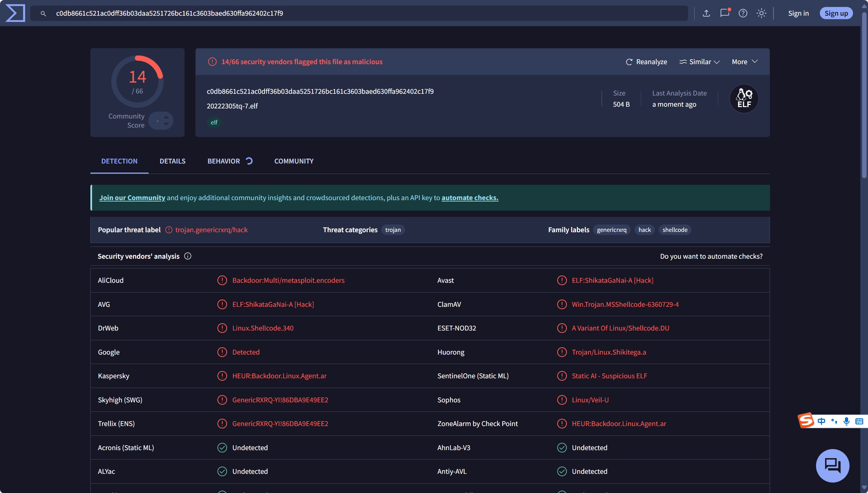Click the trojan.genericrxrq/hack threat label
The width and height of the screenshot is (868, 493).
tap(211, 230)
